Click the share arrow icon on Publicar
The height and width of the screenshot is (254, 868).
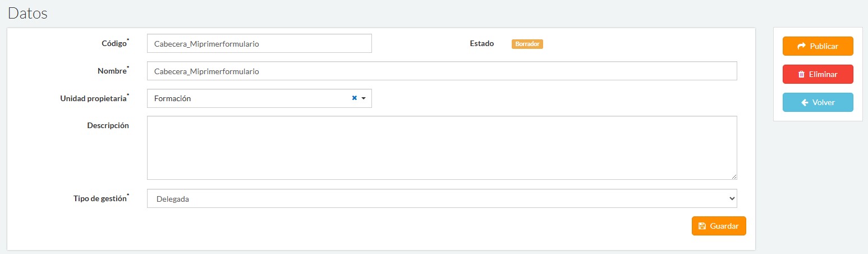tap(801, 46)
